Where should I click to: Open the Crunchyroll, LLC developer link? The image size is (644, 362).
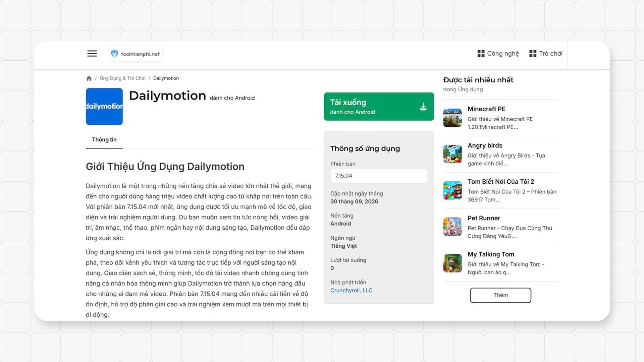point(351,291)
